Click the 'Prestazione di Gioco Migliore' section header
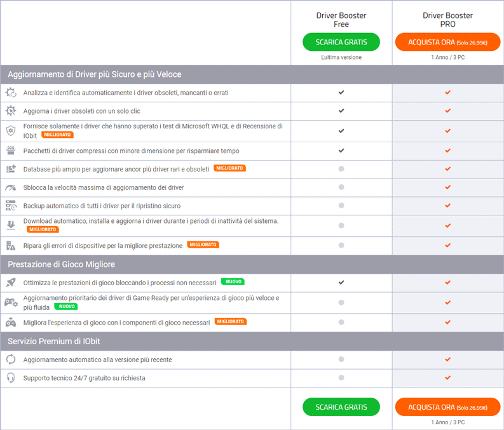Image resolution: width=504 pixels, height=430 pixels. coord(62,264)
